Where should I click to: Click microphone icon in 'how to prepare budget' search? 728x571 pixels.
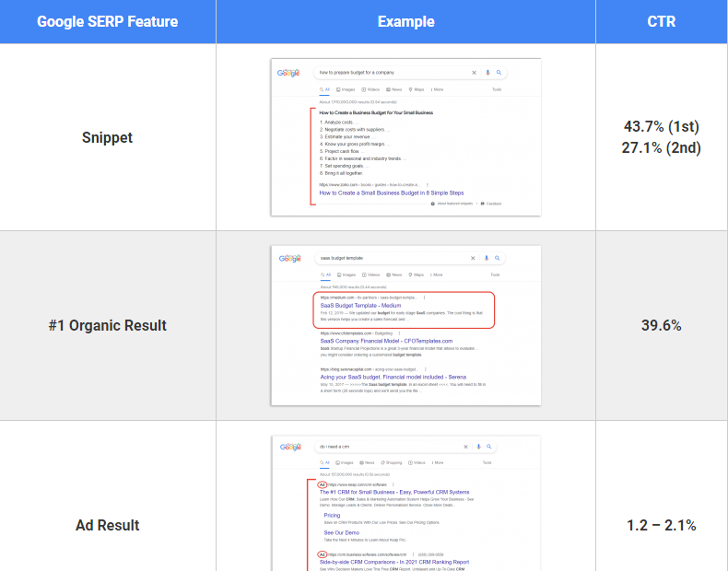tap(487, 73)
